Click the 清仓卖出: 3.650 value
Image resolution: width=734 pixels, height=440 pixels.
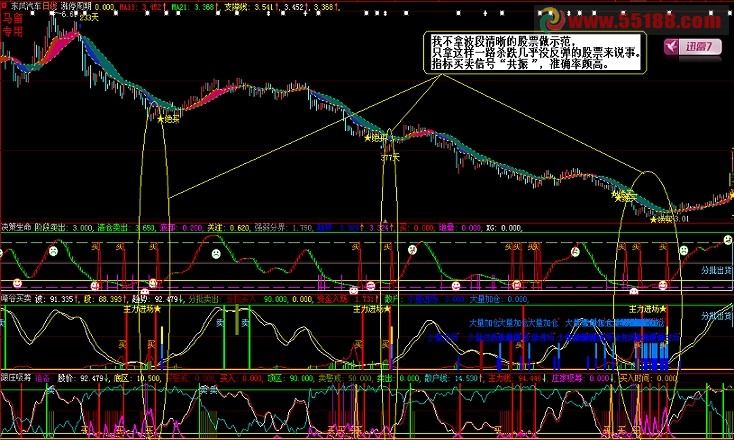pos(125,227)
